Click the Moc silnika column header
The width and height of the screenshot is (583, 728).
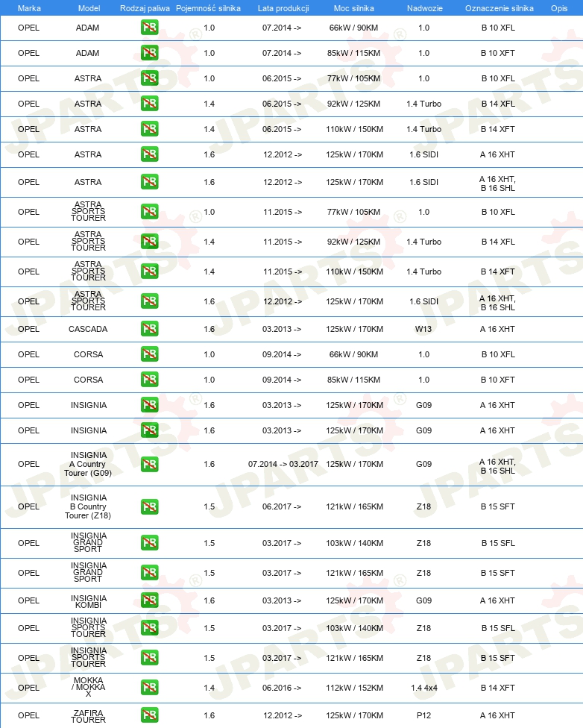(x=353, y=8)
